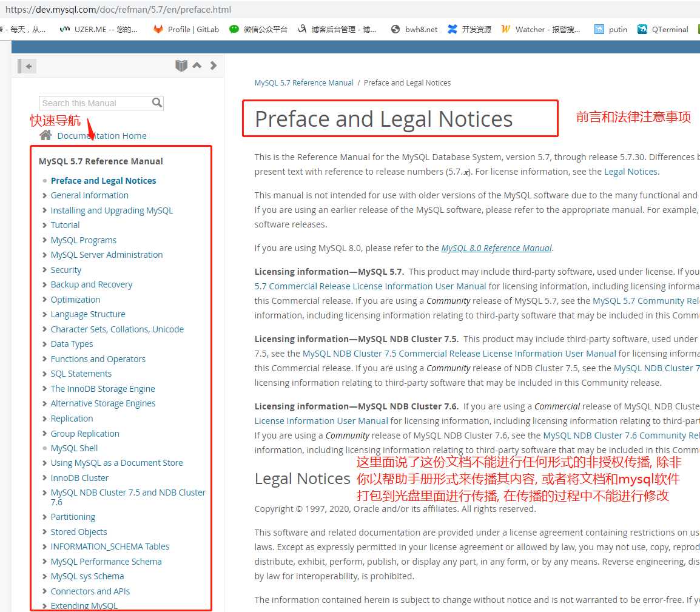Screen dimensions: 700x612
Task: Open Connectors and APIs section
Action: [x=90, y=591]
